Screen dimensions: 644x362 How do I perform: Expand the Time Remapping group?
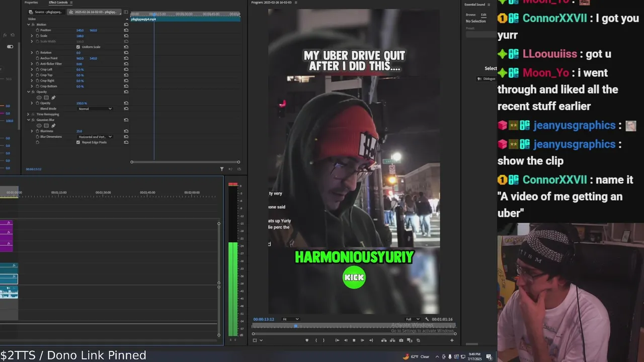pos(29,114)
